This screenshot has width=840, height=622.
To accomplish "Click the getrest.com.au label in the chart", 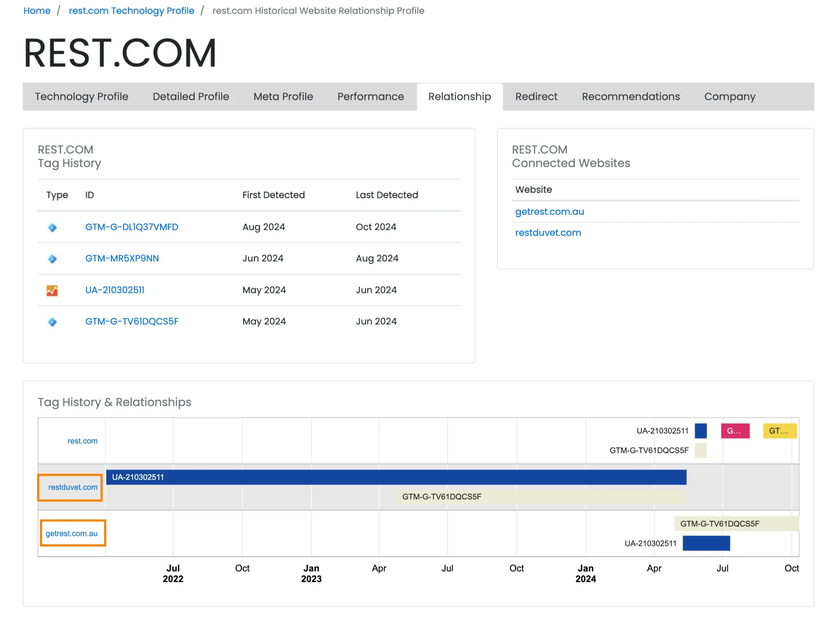I will [71, 533].
